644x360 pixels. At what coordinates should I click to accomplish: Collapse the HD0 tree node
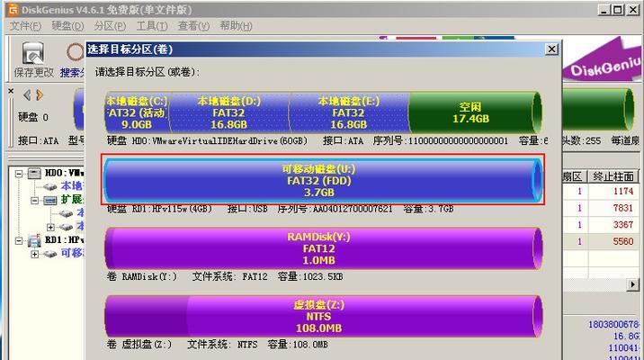pyautogui.click(x=19, y=174)
